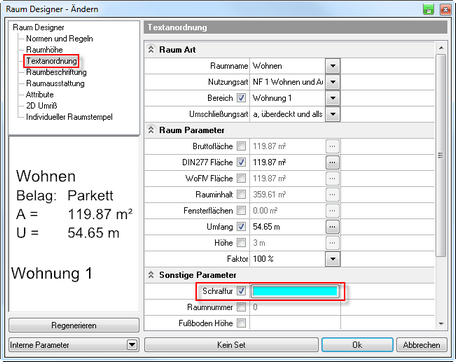Viewport: 456px width, 362px height.
Task: Select Individueller Raumstempel tree item
Action: [x=69, y=117]
